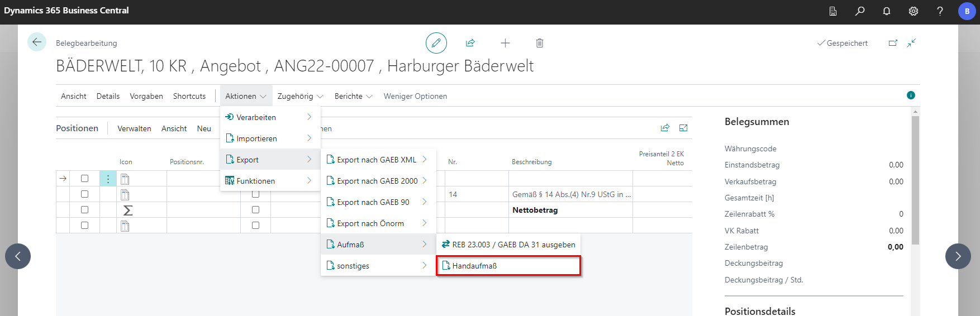The width and height of the screenshot is (980, 316).
Task: Choose REB 23.003 / GAEB DA 31 ausgeben
Action: (x=508, y=245)
